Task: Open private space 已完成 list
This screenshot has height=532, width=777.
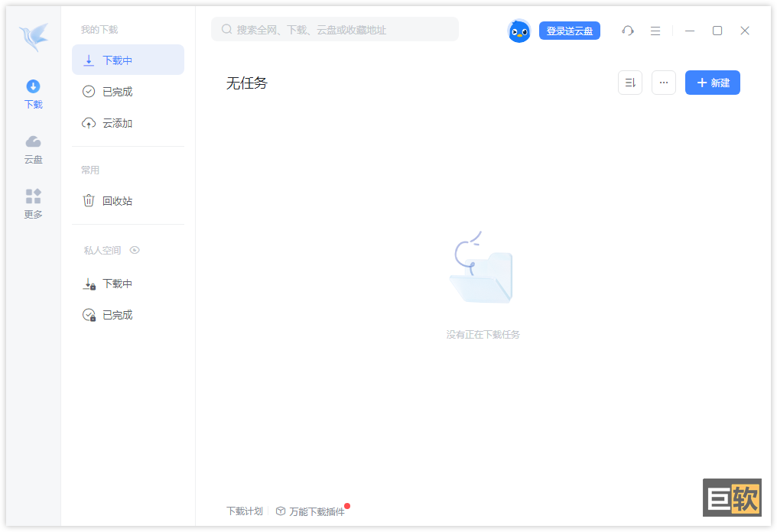Action: tap(128, 315)
